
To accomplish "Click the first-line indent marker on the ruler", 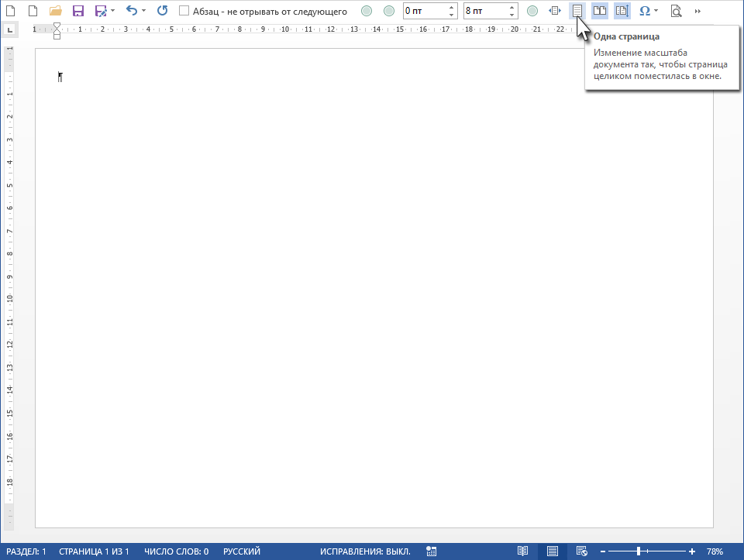I will click(57, 26).
